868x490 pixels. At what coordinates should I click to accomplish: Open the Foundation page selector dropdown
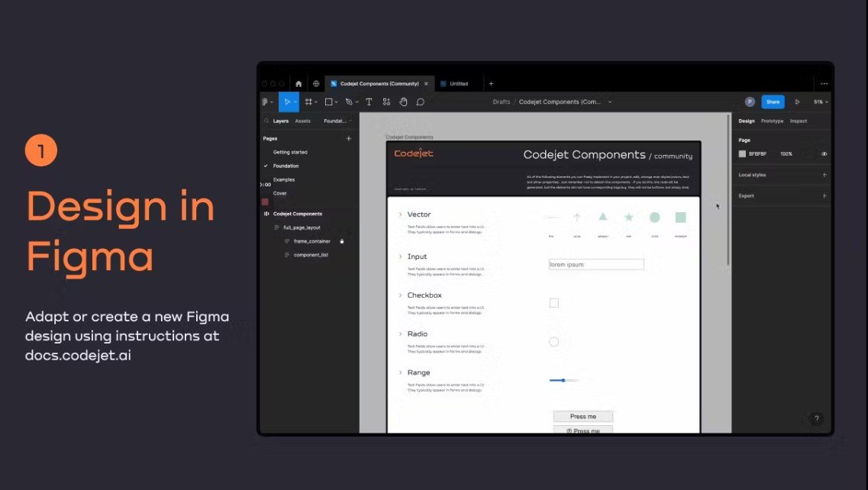pyautogui.click(x=337, y=121)
